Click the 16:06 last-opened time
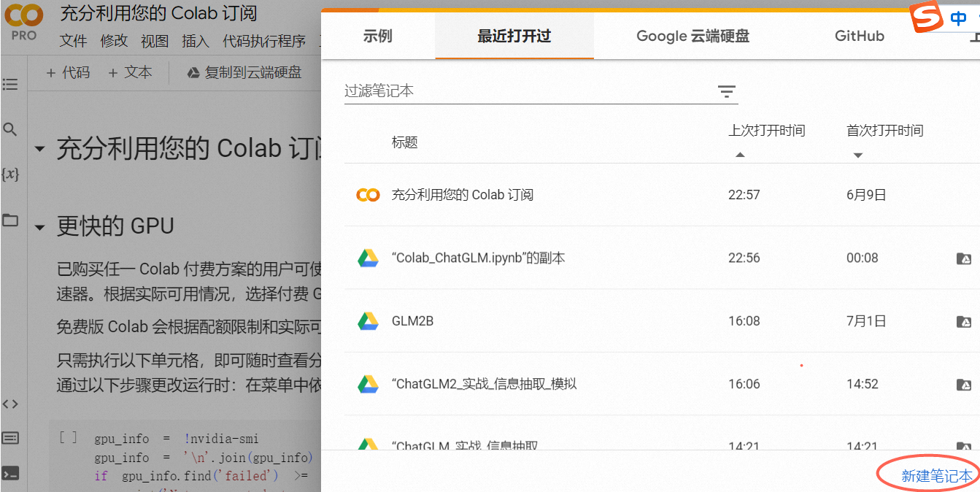The height and width of the screenshot is (492, 980). [744, 384]
